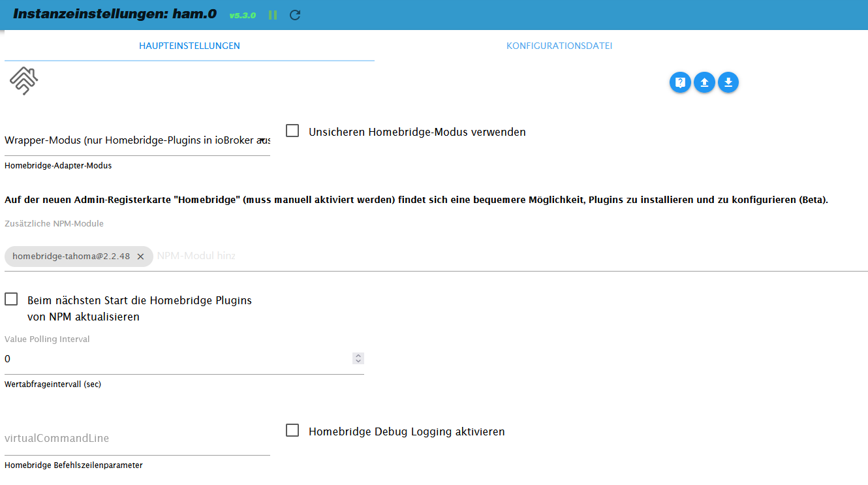The width and height of the screenshot is (868, 485).
Task: Click the restart instance refresh icon
Action: point(295,15)
